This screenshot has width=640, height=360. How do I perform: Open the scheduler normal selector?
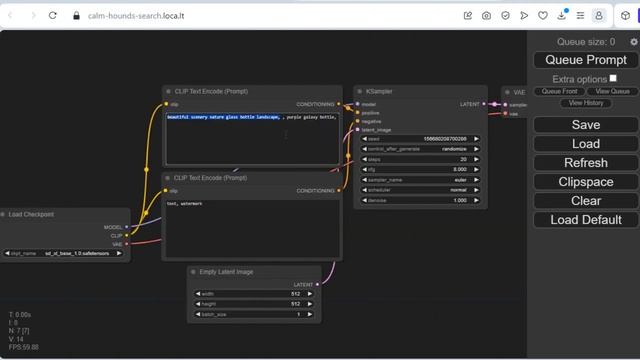pos(420,190)
